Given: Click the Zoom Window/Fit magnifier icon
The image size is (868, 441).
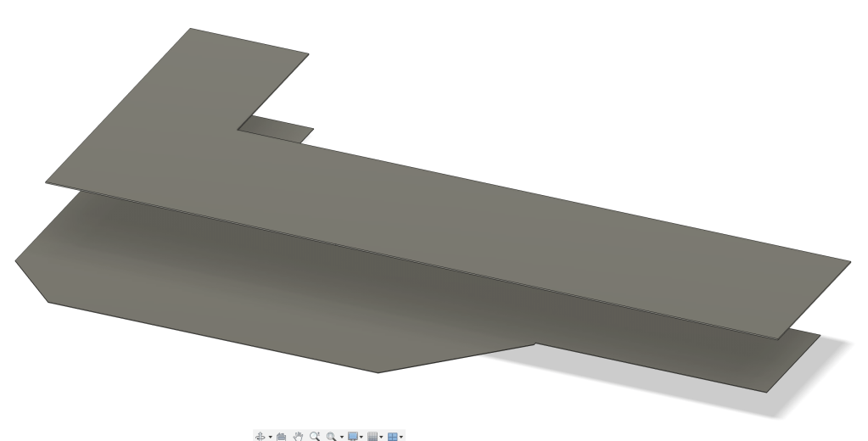Looking at the screenshot, I should (x=331, y=436).
